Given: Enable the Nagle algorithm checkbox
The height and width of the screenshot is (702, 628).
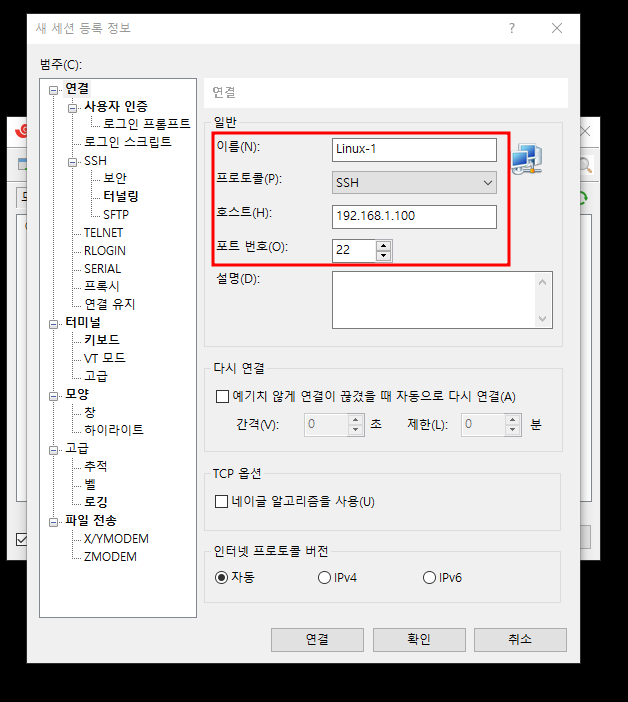Looking at the screenshot, I should [222, 501].
